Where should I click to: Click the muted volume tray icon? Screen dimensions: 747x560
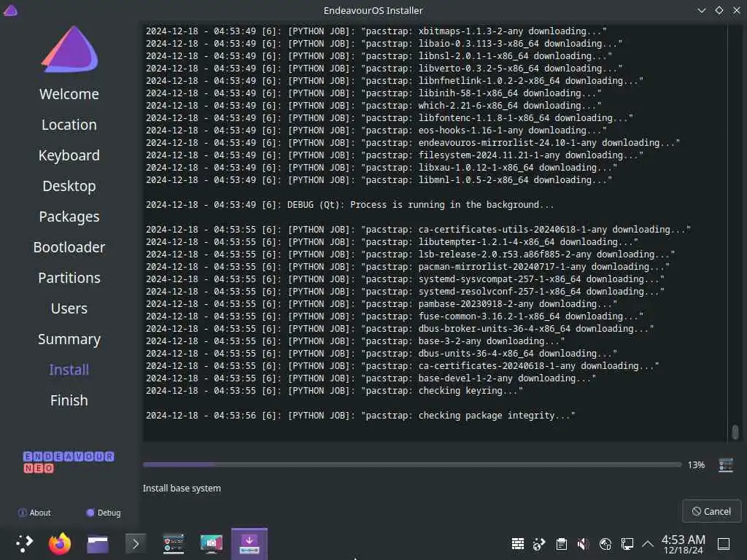(583, 544)
